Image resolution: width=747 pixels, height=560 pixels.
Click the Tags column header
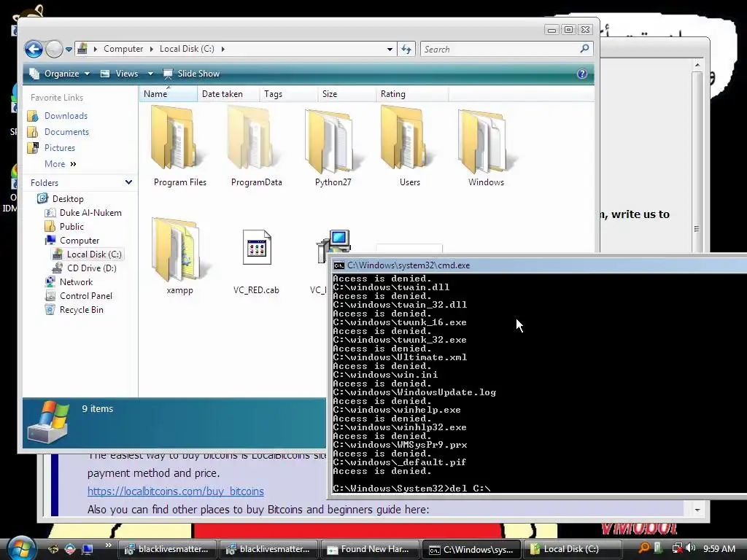[288, 94]
